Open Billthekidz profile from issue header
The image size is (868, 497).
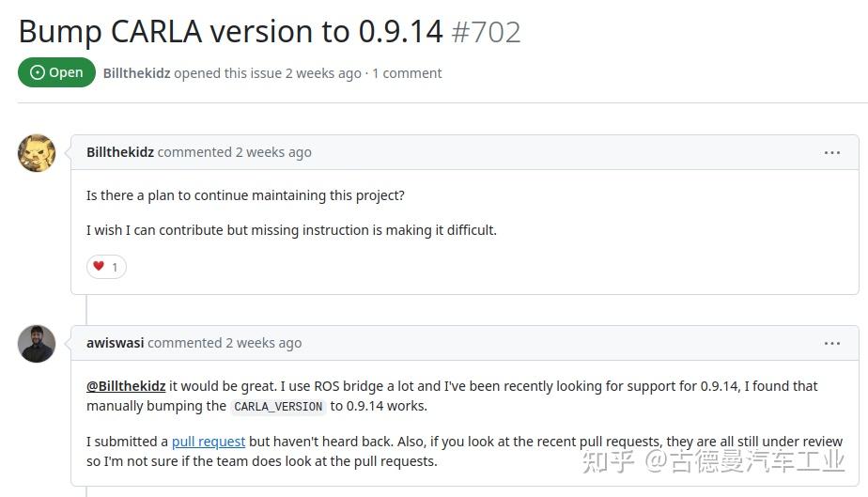(x=136, y=73)
